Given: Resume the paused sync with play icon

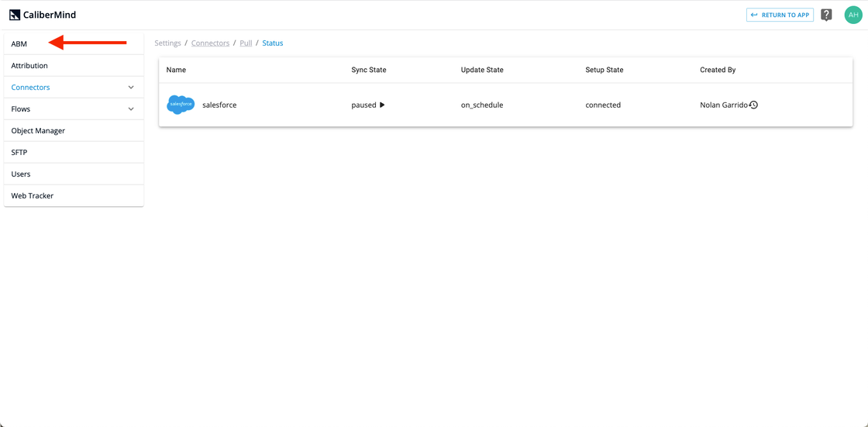Looking at the screenshot, I should click(382, 105).
